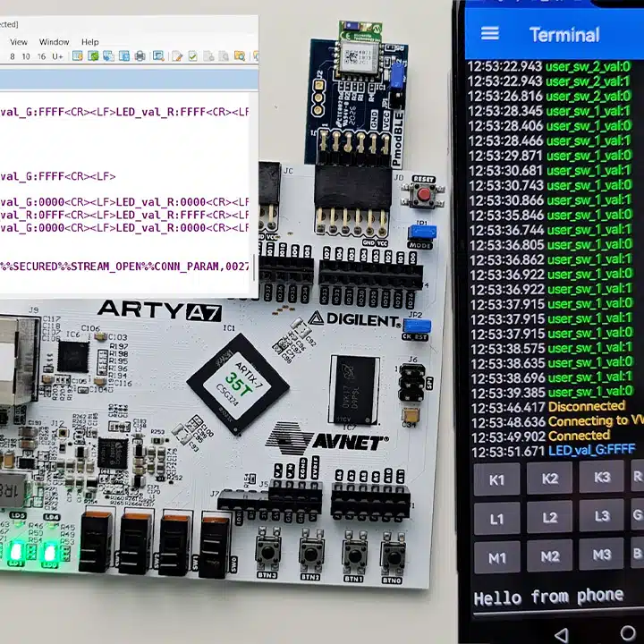The height and width of the screenshot is (644, 644).
Task: Tap the L3 macro button
Action: point(602,515)
